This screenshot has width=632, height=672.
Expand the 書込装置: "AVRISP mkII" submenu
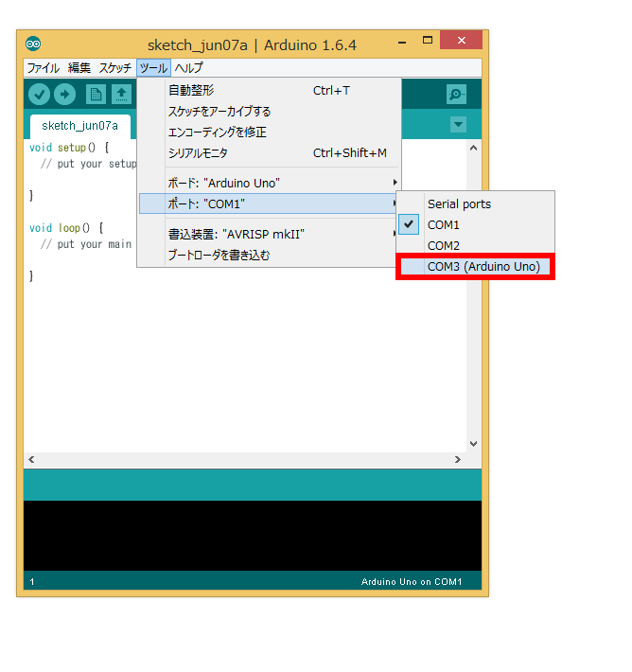270,235
